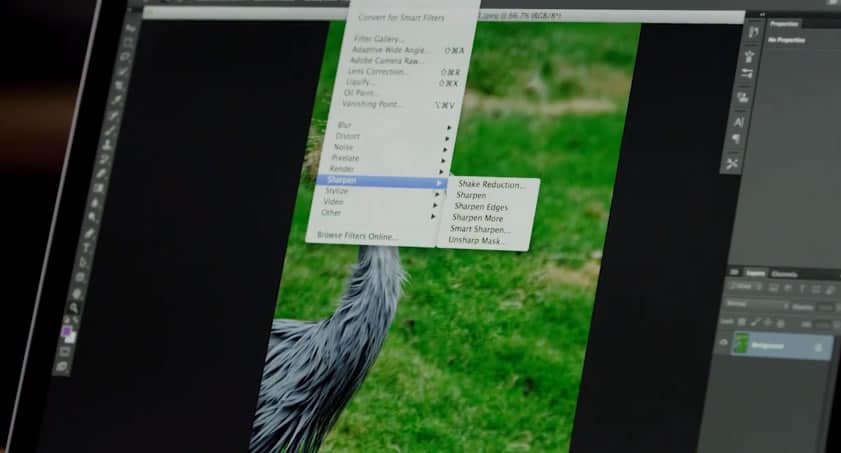This screenshot has width=841, height=453.
Task: Expand the Blur submenu arrow
Action: coord(449,128)
